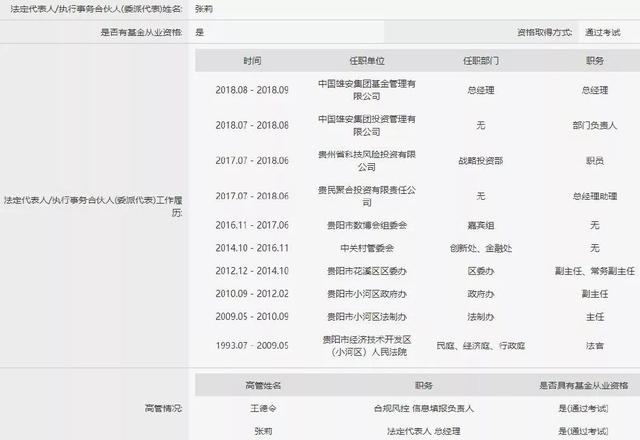Click 合规风控 信息填报负责人 position cell
The image size is (640, 440).
(x=424, y=408)
